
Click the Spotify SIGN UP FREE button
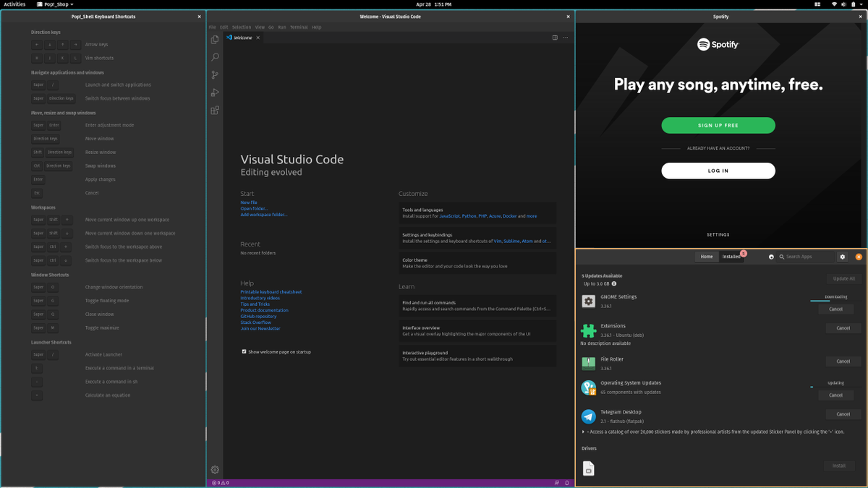[718, 125]
